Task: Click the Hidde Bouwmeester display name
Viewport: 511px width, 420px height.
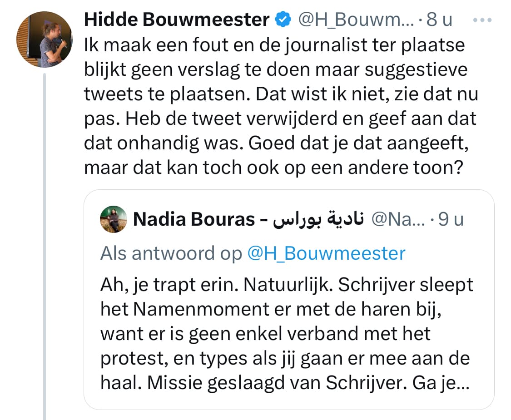Action: coord(177,20)
